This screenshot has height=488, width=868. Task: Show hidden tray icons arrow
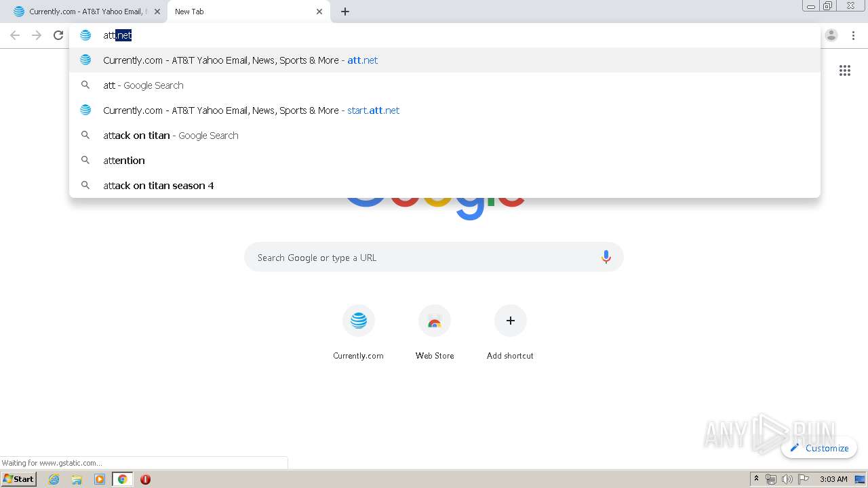click(x=757, y=479)
